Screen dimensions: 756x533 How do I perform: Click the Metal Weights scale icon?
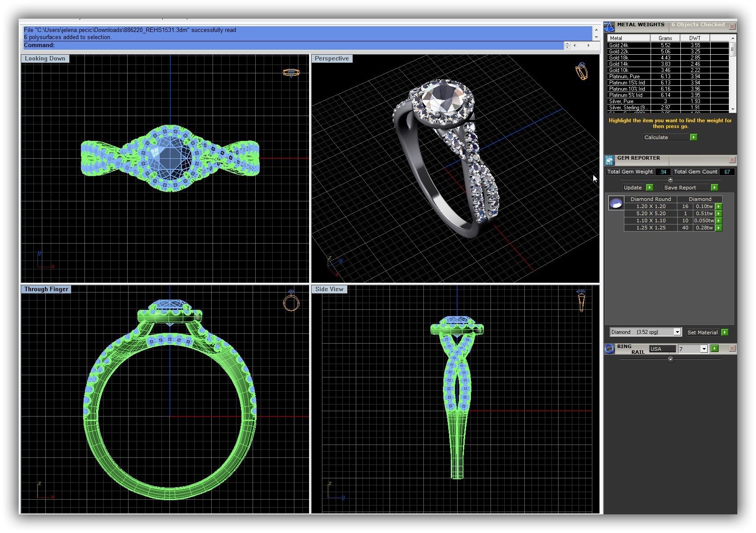coord(609,27)
